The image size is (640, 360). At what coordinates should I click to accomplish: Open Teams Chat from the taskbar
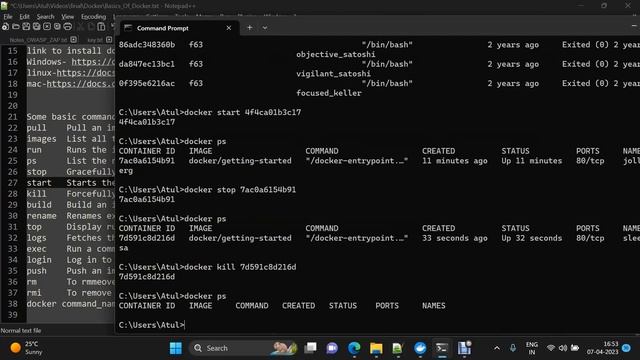pos(332,348)
